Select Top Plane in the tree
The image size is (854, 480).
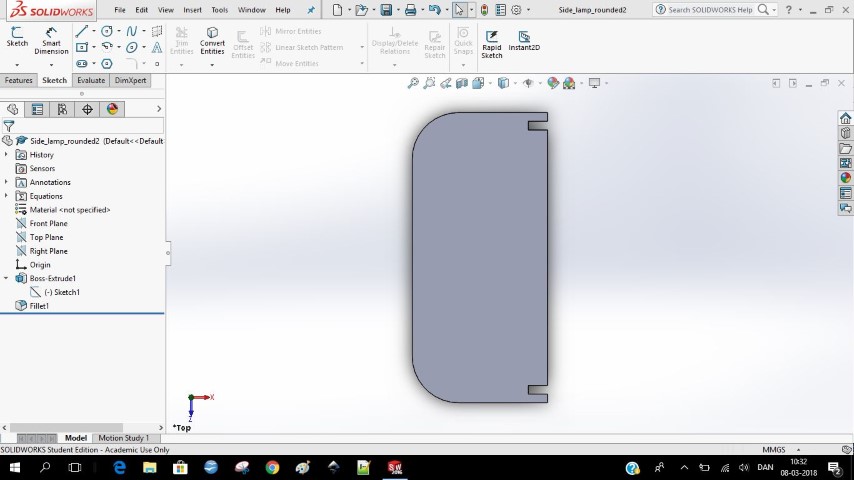46,237
